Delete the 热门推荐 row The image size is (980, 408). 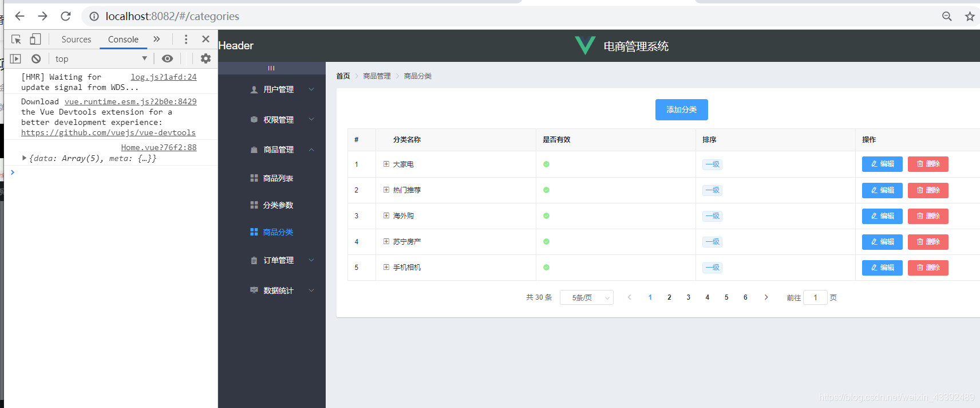tap(928, 190)
